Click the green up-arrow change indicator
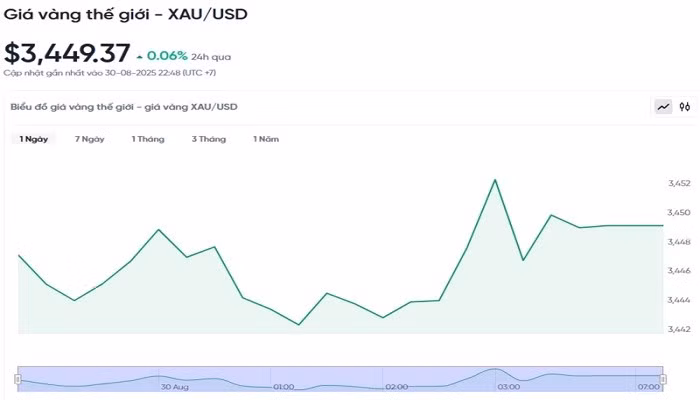Screen dimensions: 700x400 pyautogui.click(x=138, y=55)
